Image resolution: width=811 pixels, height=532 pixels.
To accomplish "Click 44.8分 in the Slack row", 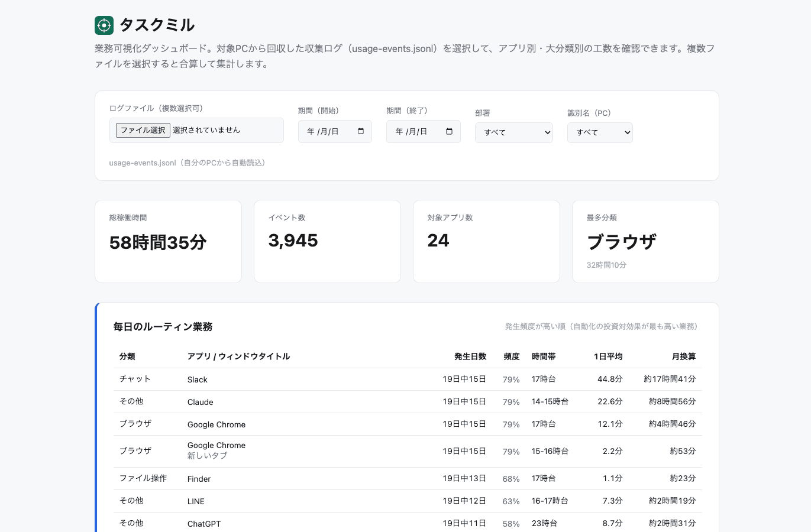I will 610,379.
